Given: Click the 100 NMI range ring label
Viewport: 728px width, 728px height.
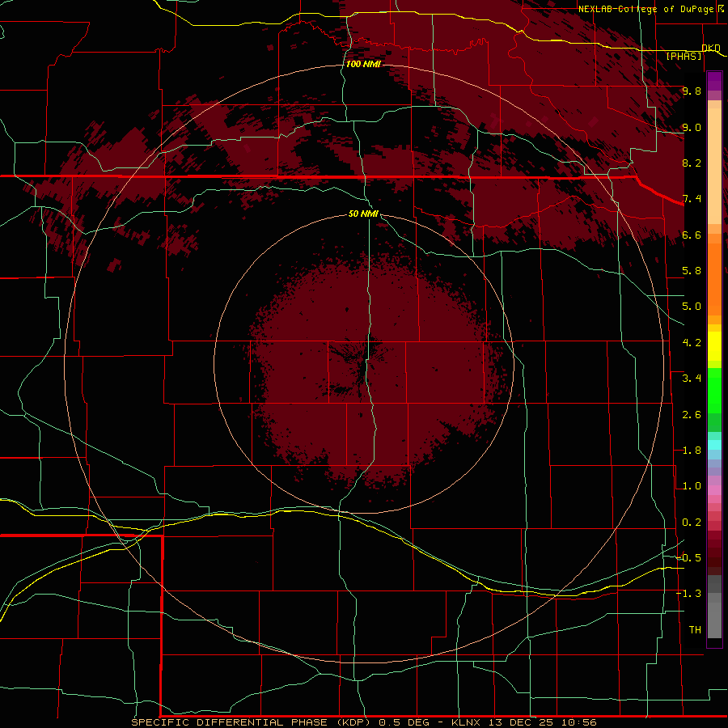Looking at the screenshot, I should [x=363, y=64].
